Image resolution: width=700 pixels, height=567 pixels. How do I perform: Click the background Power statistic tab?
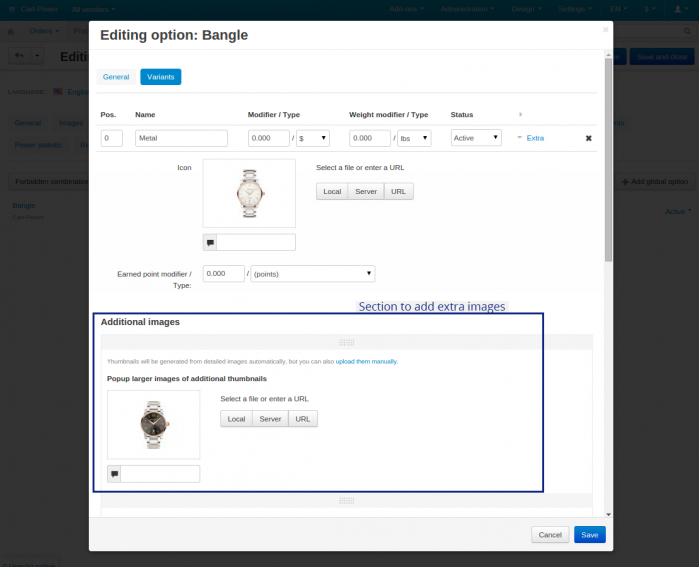click(38, 145)
